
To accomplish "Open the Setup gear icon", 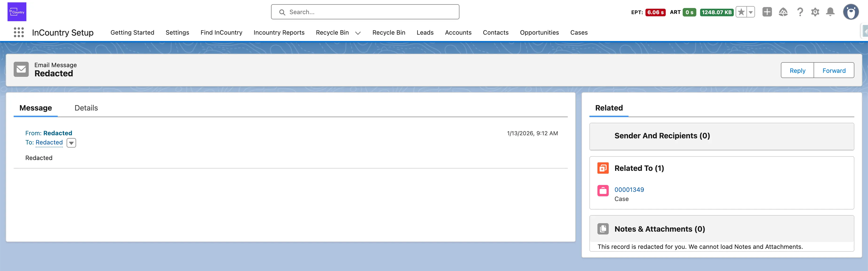I will [815, 12].
